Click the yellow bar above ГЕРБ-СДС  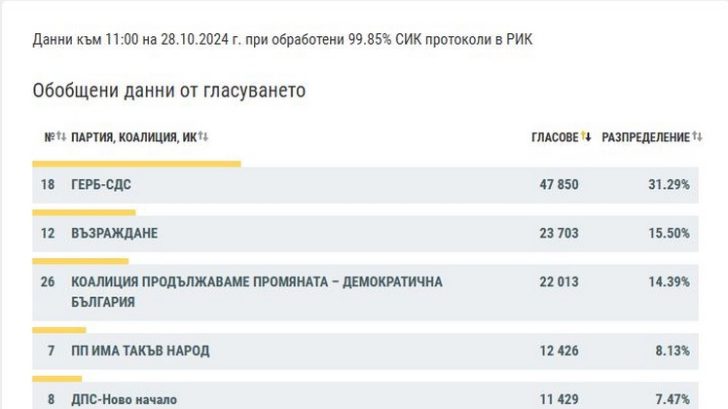coord(137,163)
